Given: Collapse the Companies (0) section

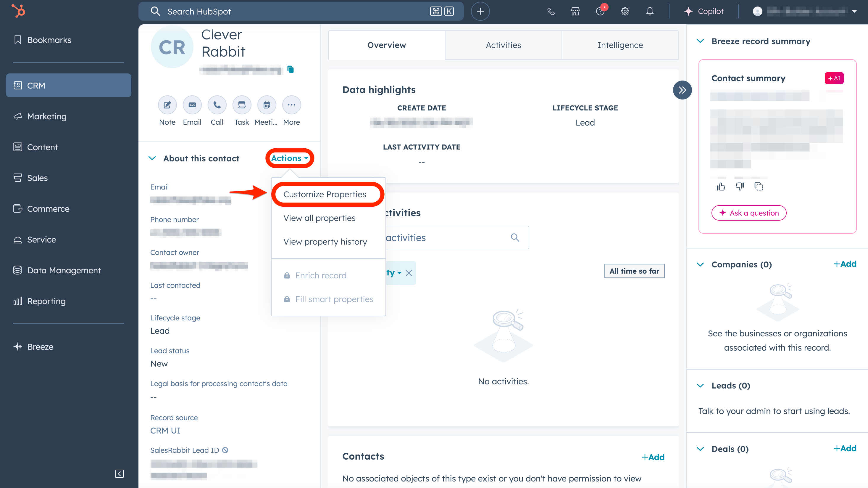Looking at the screenshot, I should [x=700, y=264].
